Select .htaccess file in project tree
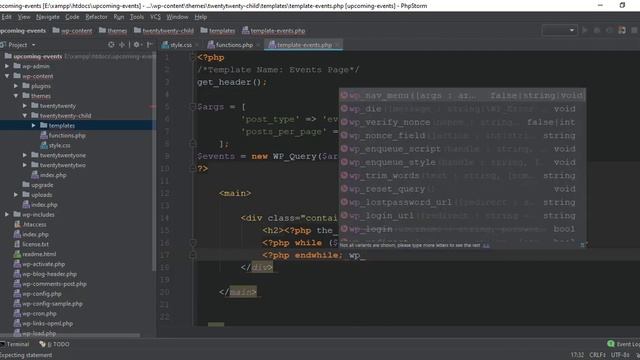The width and height of the screenshot is (640, 360). 30,224
